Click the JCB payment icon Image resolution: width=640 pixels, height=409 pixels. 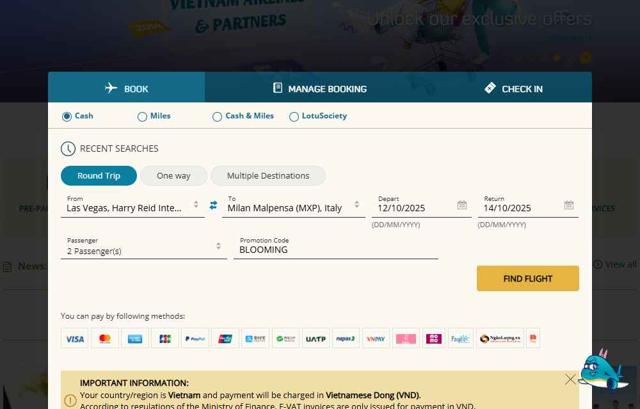pyautogui.click(x=165, y=338)
